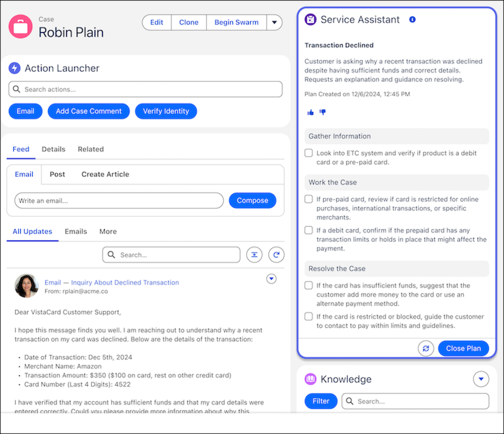Click the expand/collapse feed items icon

(254, 254)
